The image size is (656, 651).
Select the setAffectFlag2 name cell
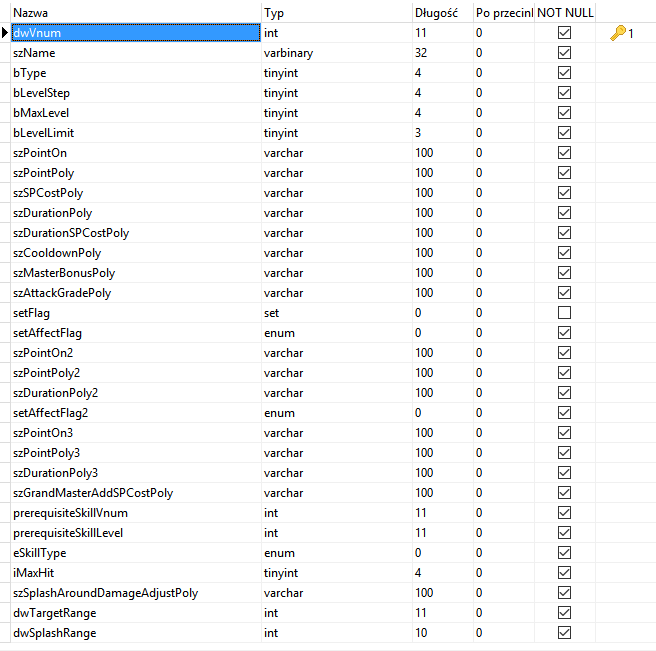[136, 413]
